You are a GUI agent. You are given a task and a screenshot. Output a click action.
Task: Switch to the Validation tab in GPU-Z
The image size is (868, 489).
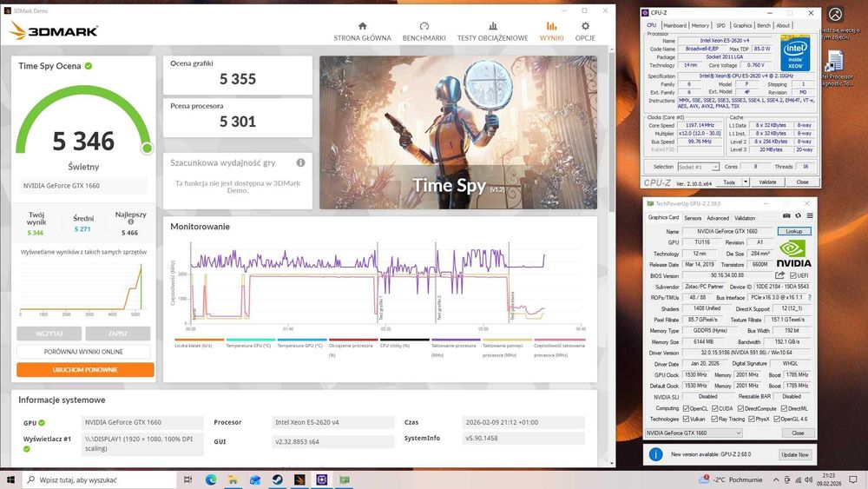coord(745,218)
